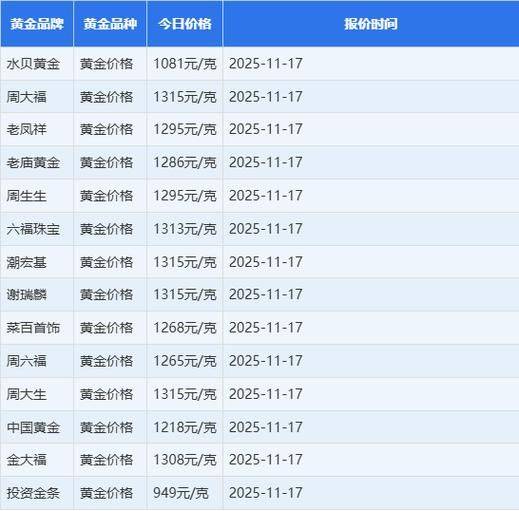Click 黄金价格 in the 投资金条 row
The image size is (519, 511).
[106, 493]
